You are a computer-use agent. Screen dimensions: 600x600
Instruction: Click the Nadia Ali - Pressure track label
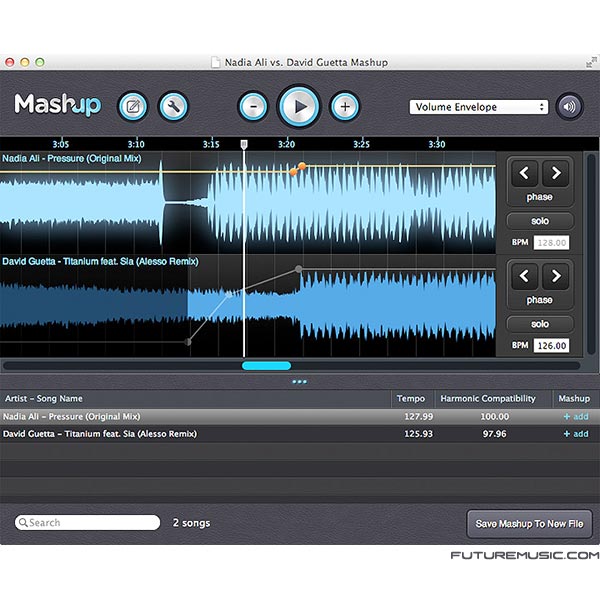(x=72, y=158)
